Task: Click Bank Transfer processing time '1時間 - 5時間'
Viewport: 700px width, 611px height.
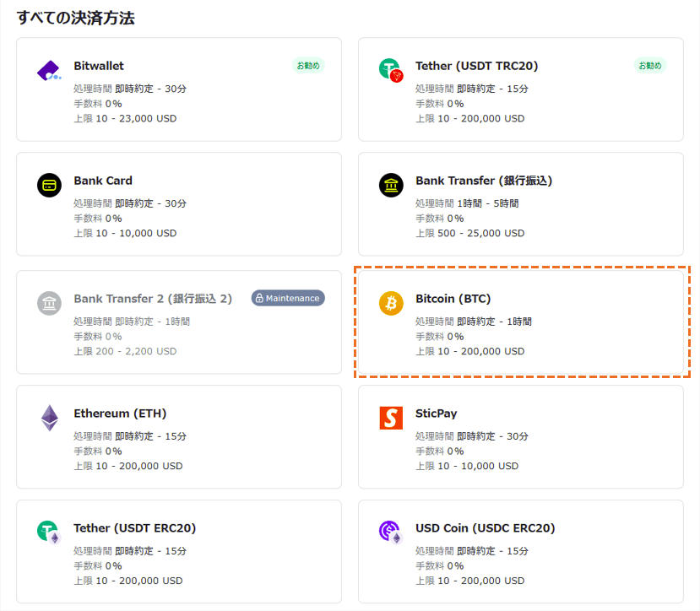Action: [488, 203]
